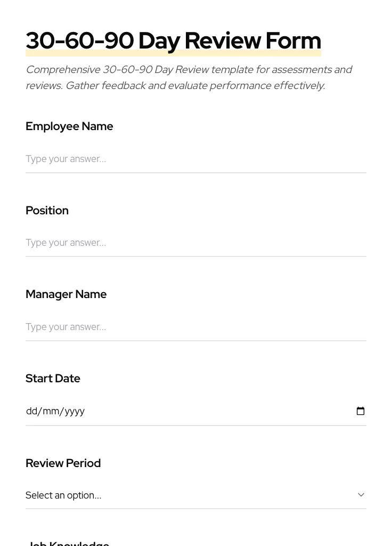392x546 pixels.
Task: Click the yellow highlight under the form title
Action: click(x=173, y=54)
